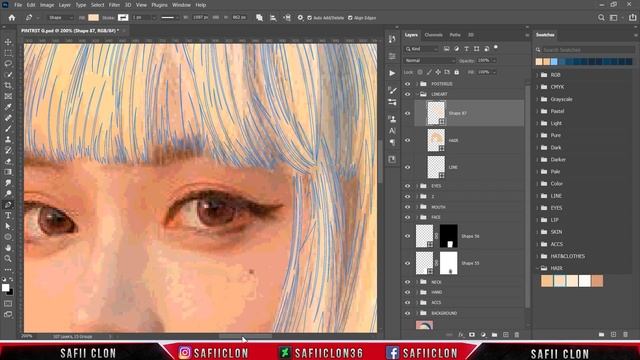Toggle Auto Add/Delete checkbox

tap(309, 18)
